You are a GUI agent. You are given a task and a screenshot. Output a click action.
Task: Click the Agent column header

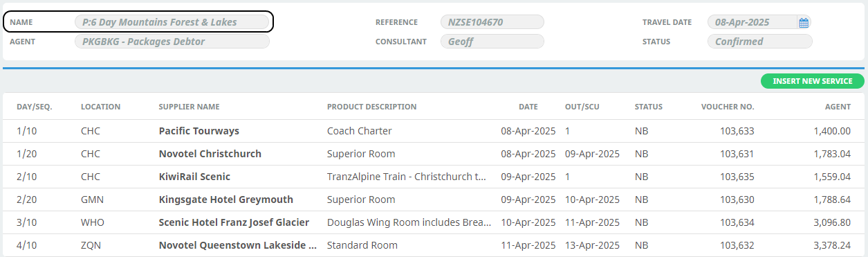point(838,107)
